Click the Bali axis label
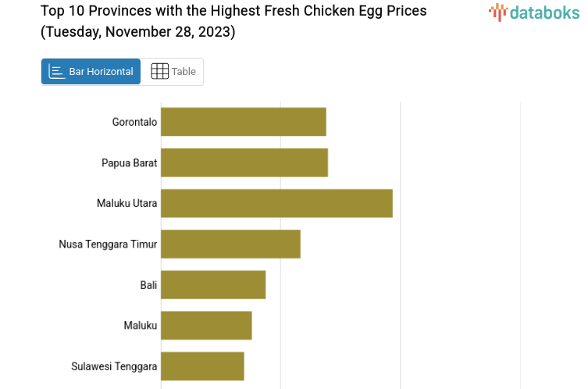The height and width of the screenshot is (389, 588). (148, 284)
